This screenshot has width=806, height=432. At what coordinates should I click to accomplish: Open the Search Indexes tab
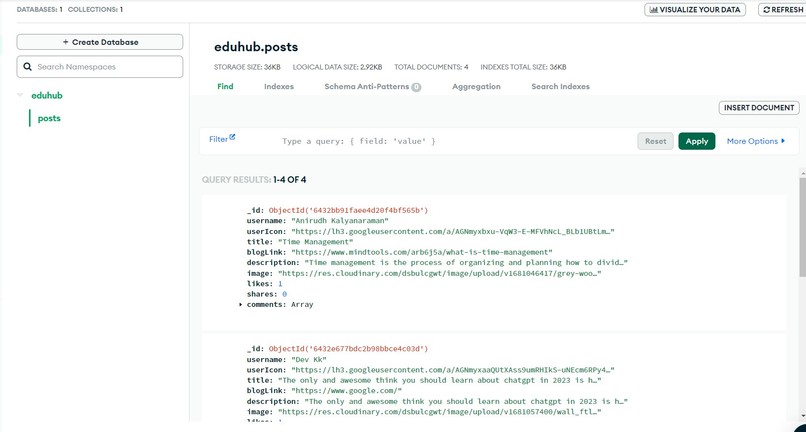tap(561, 86)
